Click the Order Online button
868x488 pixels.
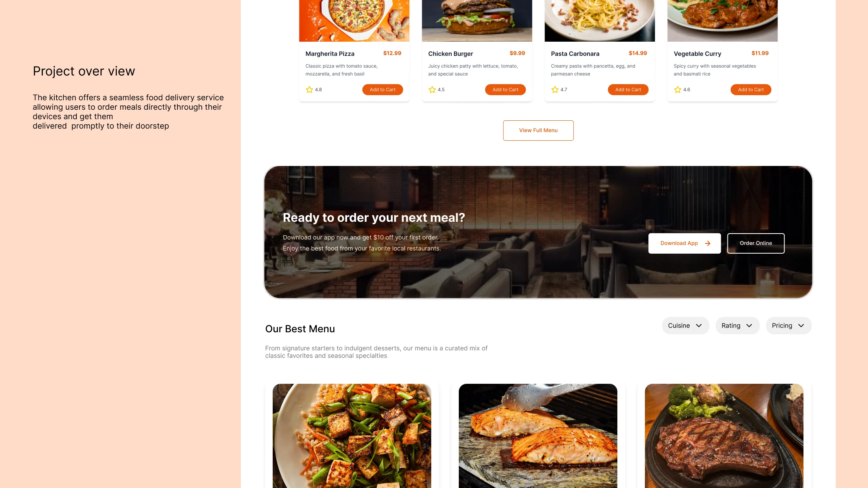(x=756, y=243)
